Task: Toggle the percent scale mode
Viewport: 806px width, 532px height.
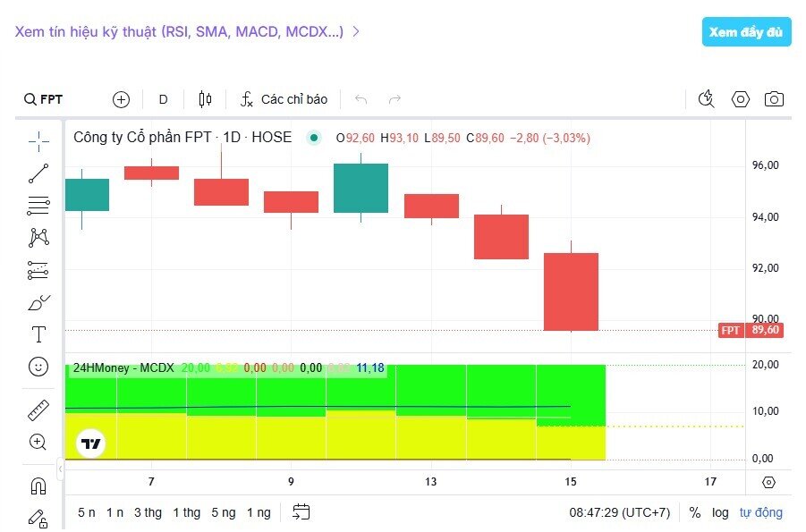Action: coord(694,512)
